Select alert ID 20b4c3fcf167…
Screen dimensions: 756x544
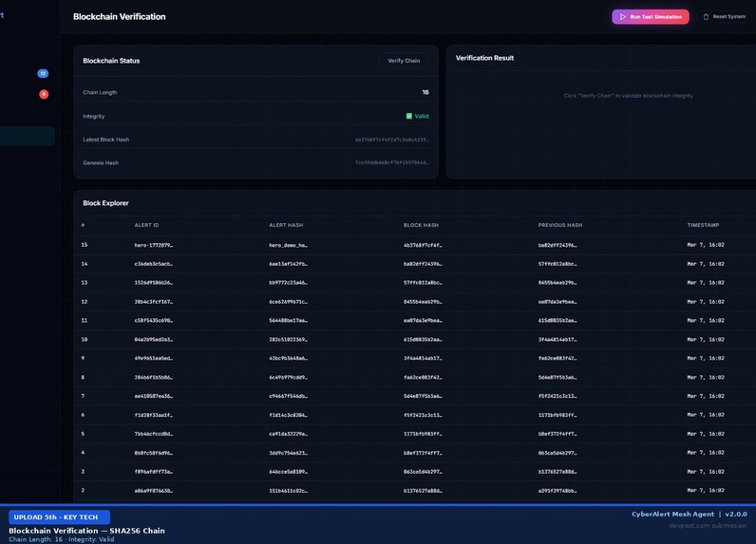pos(153,302)
